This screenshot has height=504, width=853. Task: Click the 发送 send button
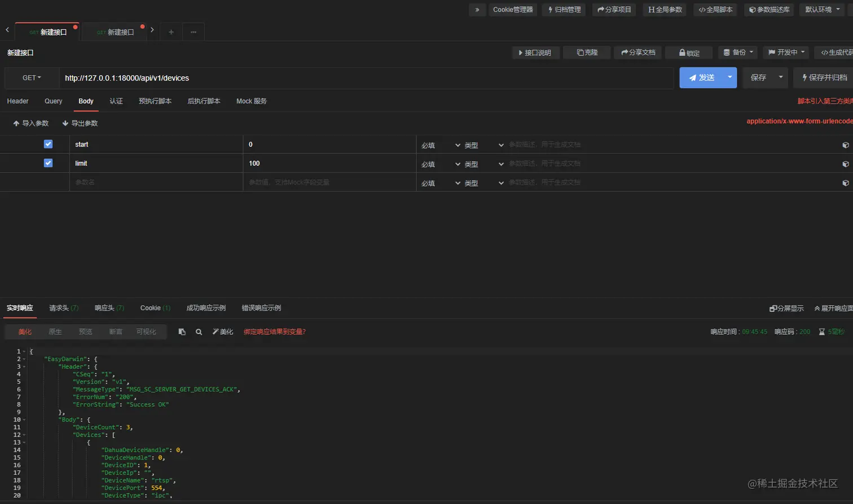(x=701, y=78)
